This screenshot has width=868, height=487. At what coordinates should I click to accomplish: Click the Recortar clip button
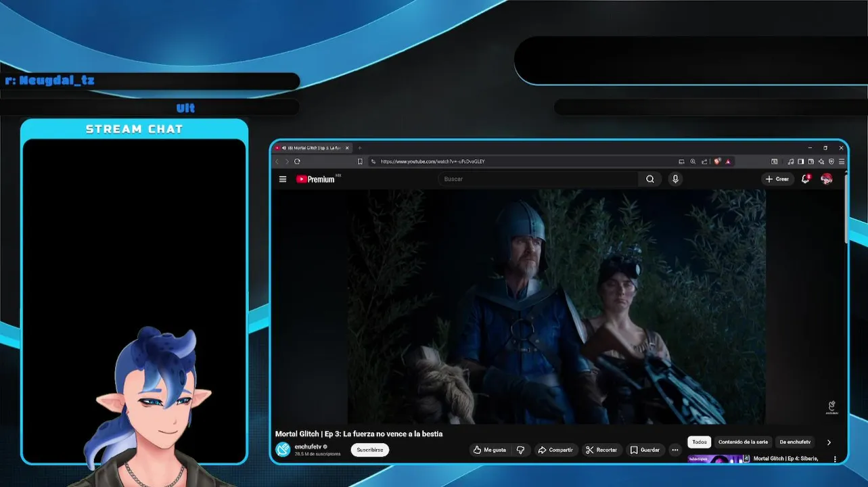tap(601, 450)
